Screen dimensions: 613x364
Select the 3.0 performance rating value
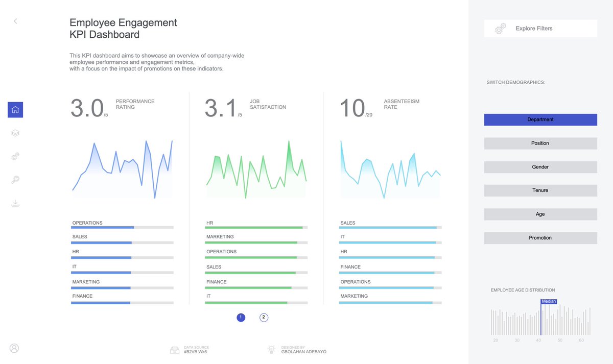point(87,108)
